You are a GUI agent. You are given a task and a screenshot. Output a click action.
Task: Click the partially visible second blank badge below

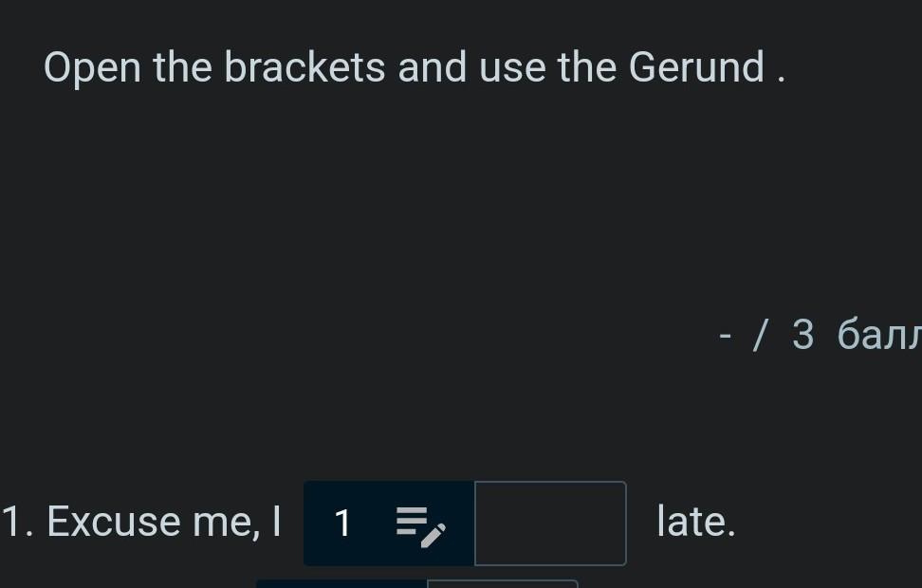pos(341,582)
